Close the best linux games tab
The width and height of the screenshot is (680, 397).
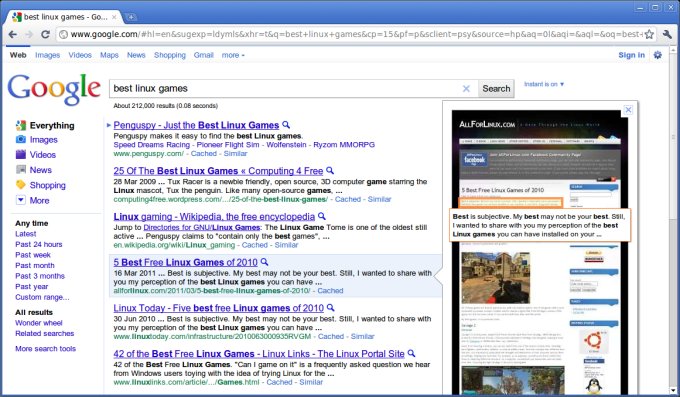114,17
